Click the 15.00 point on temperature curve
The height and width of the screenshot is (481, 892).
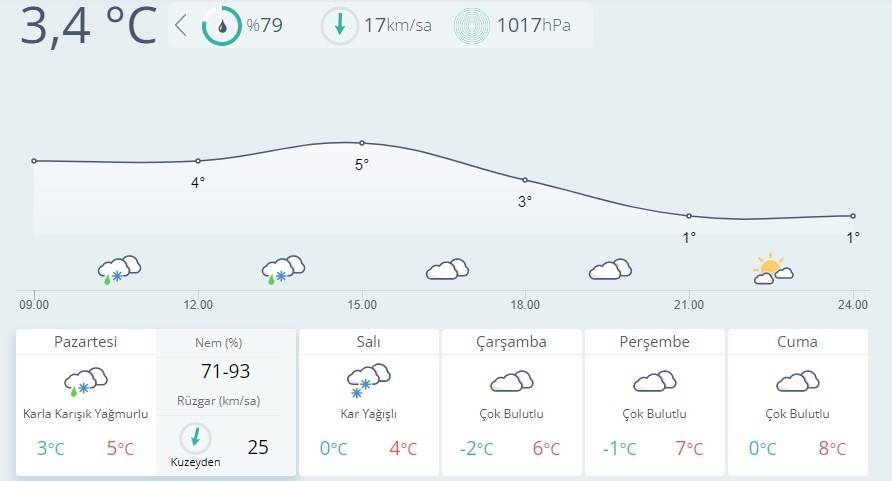pos(362,143)
